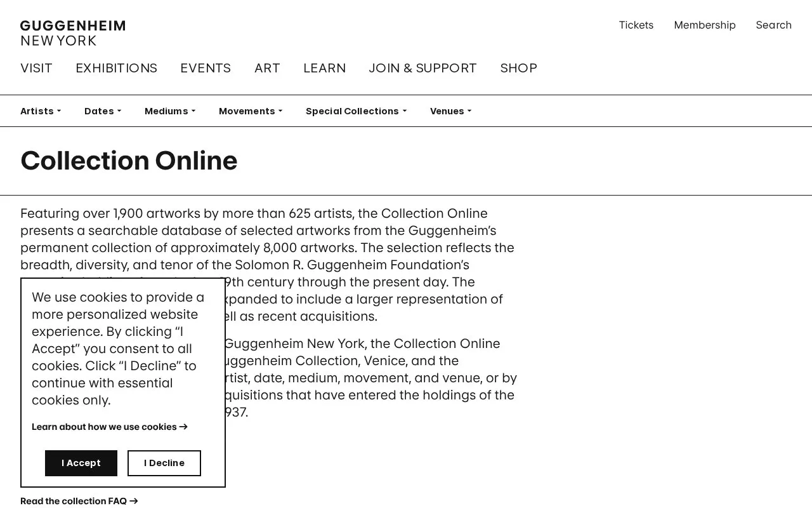Expand the Artists dropdown filter

[41, 111]
